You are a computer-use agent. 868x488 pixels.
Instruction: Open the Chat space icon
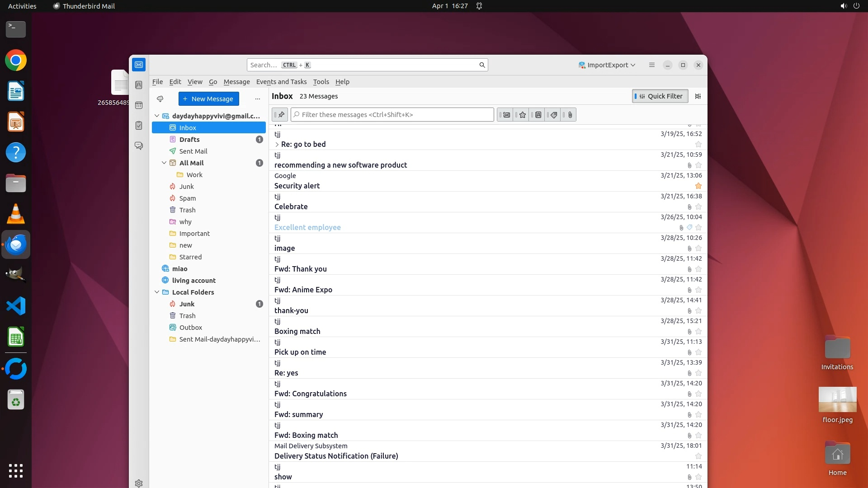point(139,145)
